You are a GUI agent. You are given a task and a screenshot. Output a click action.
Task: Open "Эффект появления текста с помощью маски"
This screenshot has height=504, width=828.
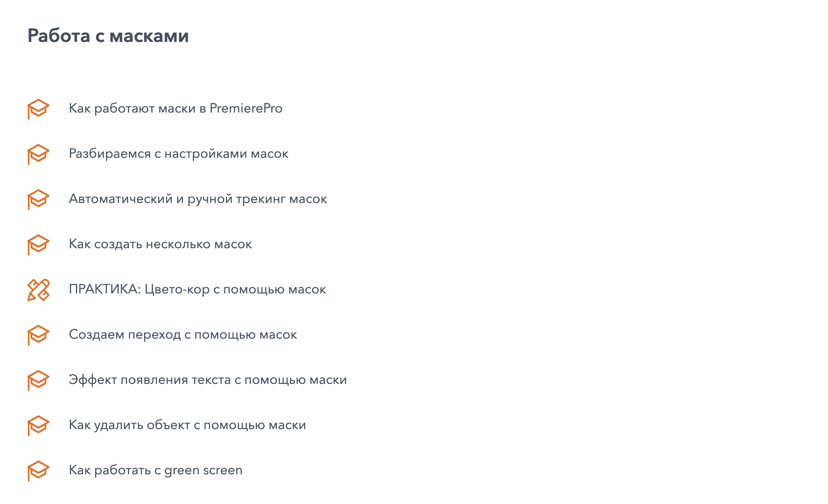[208, 380]
